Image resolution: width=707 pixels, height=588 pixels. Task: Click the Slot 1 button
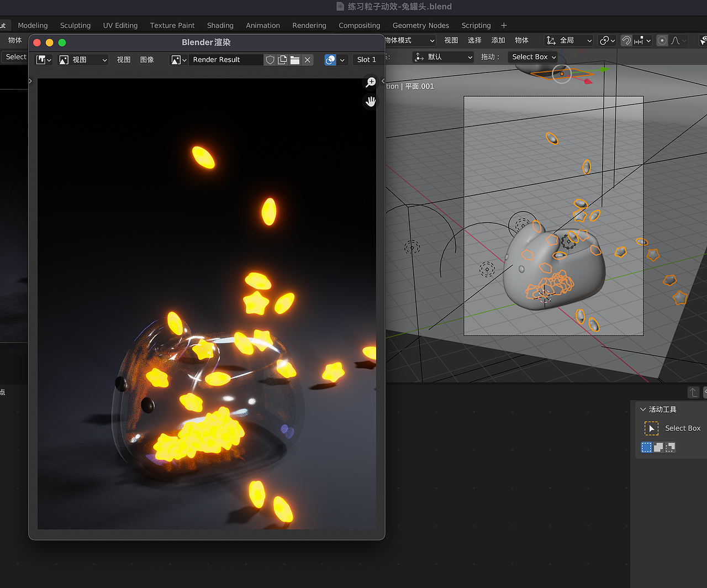point(366,59)
